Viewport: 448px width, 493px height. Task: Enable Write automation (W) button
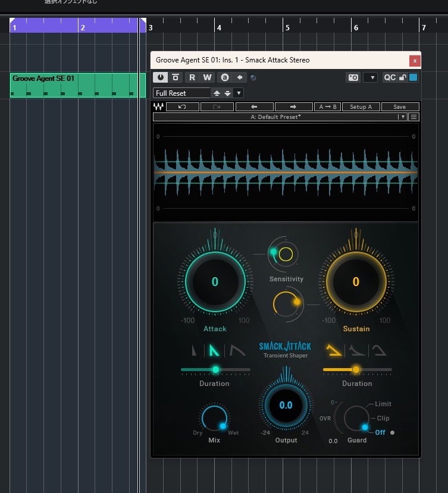[x=207, y=77]
